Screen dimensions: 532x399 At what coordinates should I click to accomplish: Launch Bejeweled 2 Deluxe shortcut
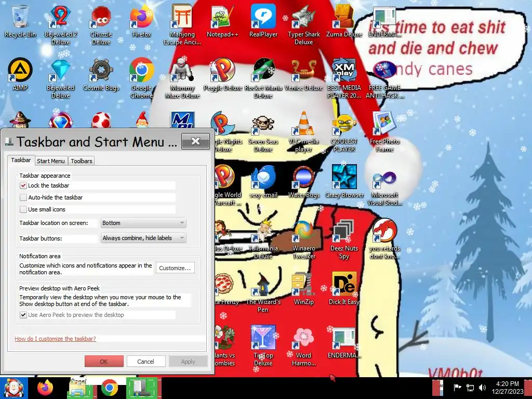pyautogui.click(x=60, y=24)
